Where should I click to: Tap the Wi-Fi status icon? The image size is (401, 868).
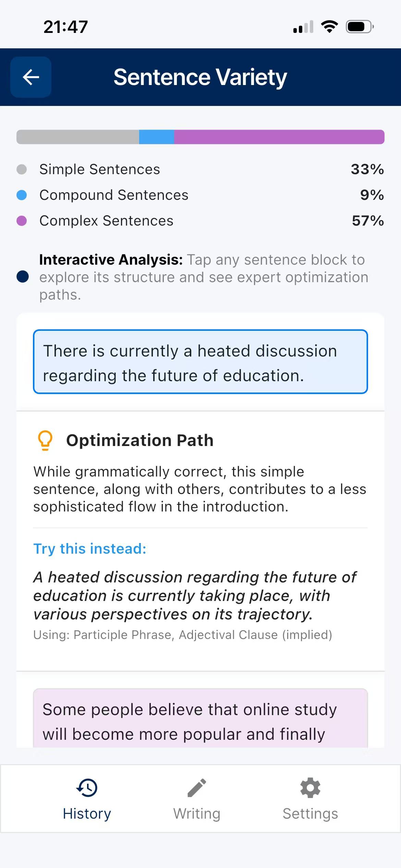point(329,26)
